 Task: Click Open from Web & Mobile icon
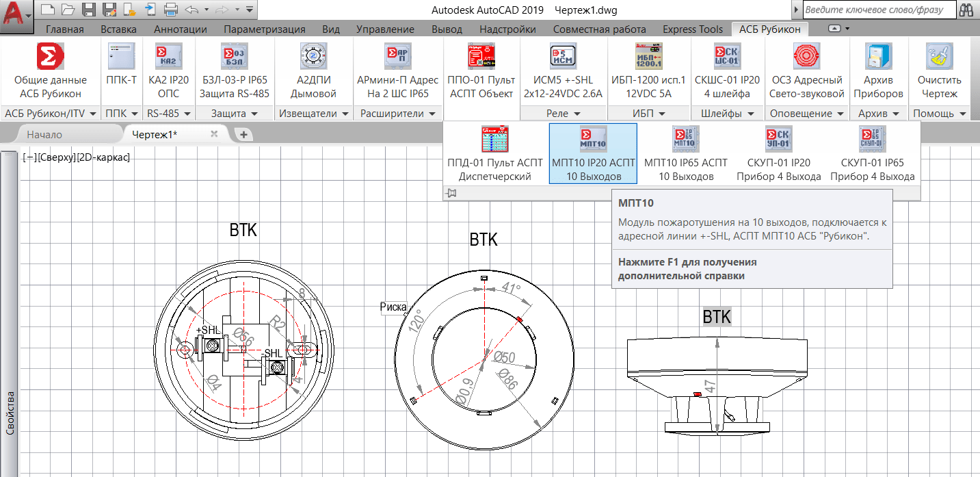click(129, 10)
